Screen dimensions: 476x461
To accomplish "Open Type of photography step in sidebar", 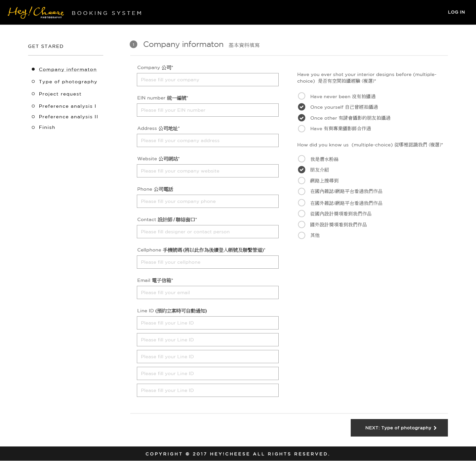I will [x=68, y=82].
